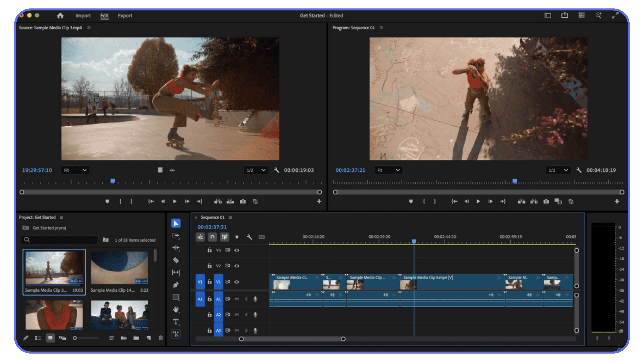This screenshot has width=644, height=362.
Task: Select the Razor tool
Action: click(x=176, y=260)
